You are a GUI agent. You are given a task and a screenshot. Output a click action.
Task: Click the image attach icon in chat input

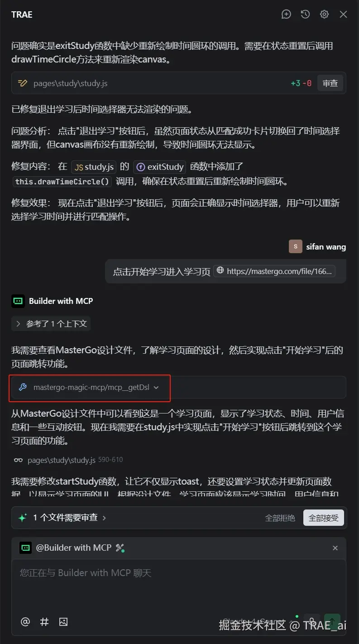tap(63, 622)
